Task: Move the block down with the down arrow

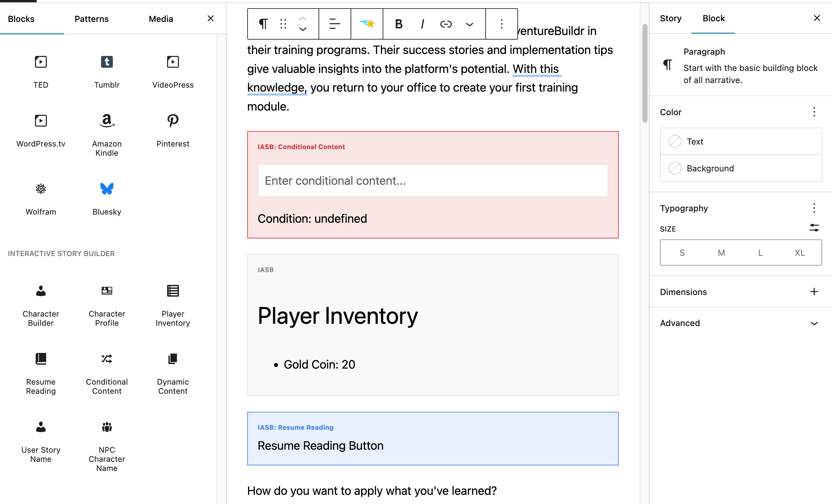Action: 303,29
